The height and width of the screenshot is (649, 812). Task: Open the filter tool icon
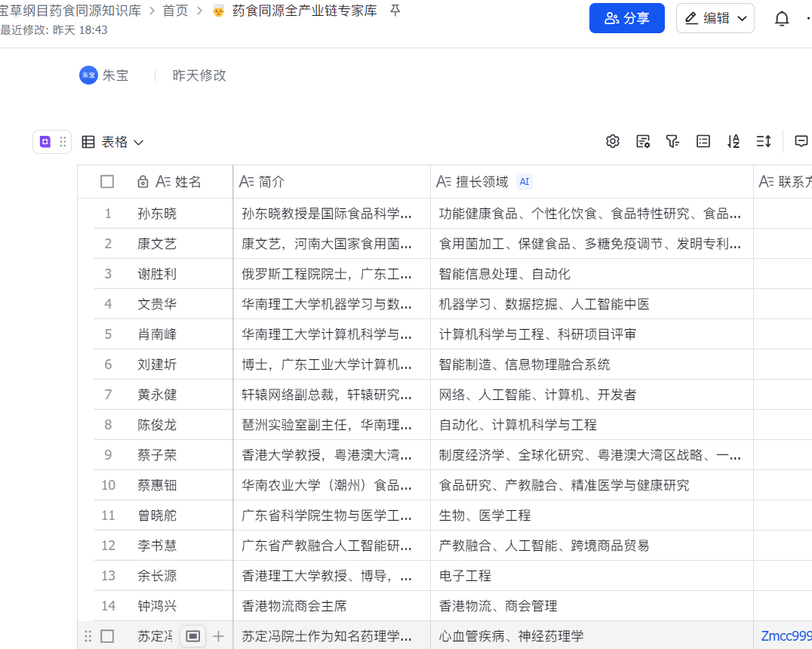click(672, 141)
